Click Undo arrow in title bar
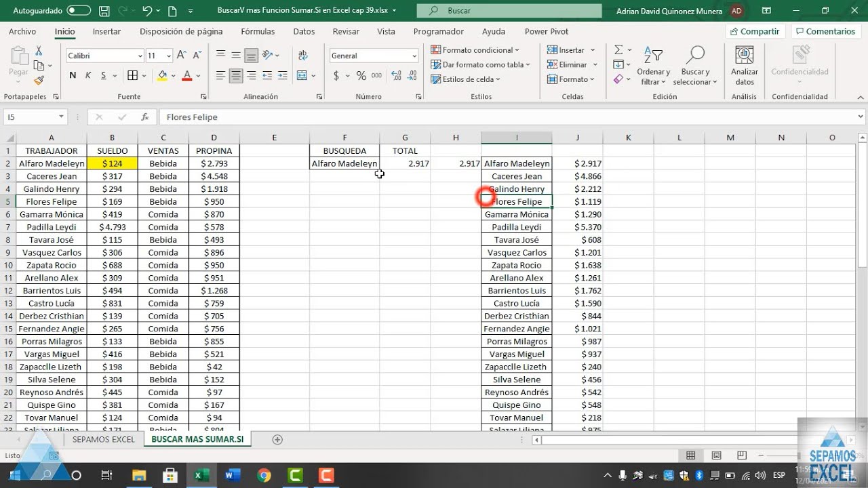This screenshot has height=488, width=868. (x=147, y=11)
